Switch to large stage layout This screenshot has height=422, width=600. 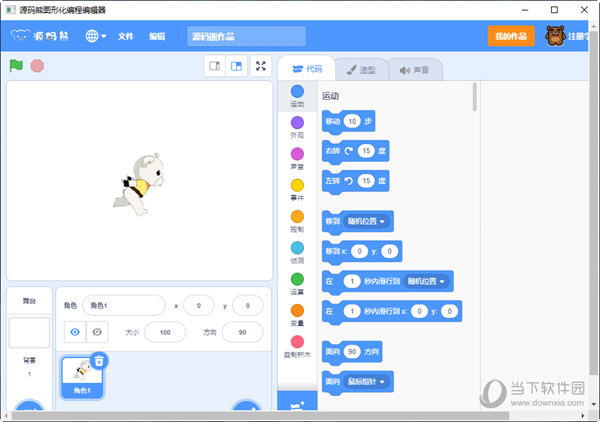click(236, 66)
